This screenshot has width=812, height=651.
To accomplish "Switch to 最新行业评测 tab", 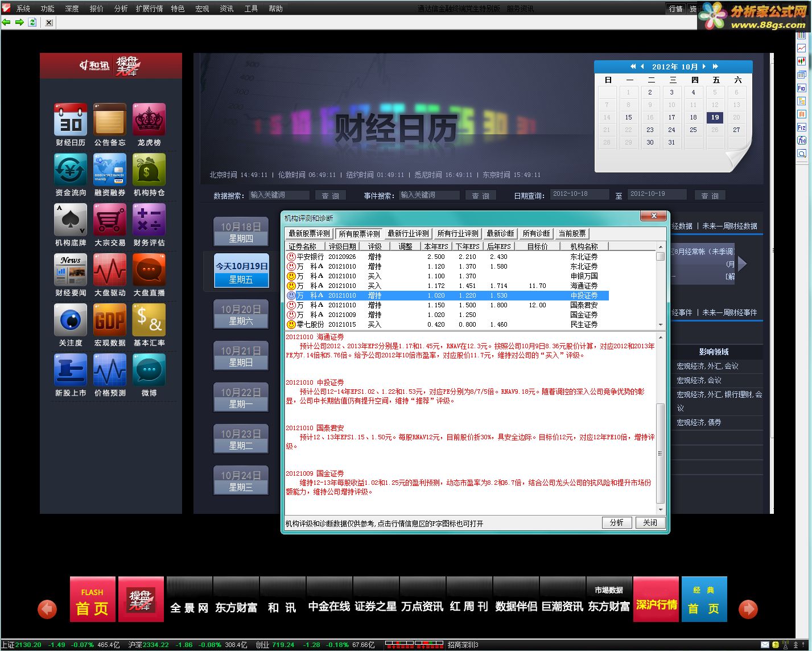I will coord(408,233).
